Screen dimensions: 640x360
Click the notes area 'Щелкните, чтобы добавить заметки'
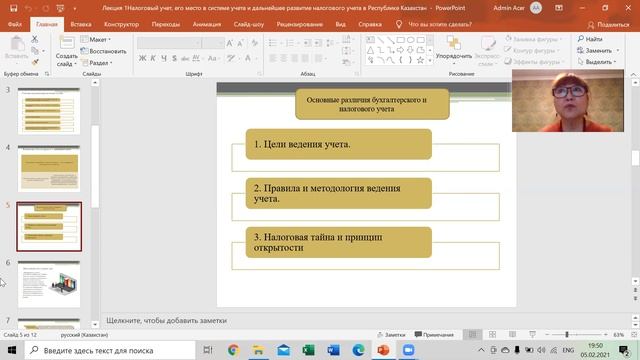[x=167, y=320]
